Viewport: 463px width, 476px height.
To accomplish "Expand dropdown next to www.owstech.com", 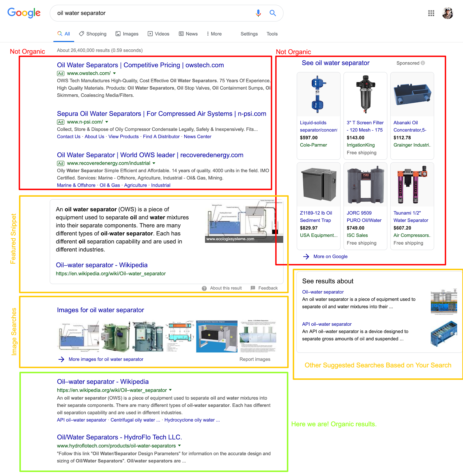I will tap(114, 73).
